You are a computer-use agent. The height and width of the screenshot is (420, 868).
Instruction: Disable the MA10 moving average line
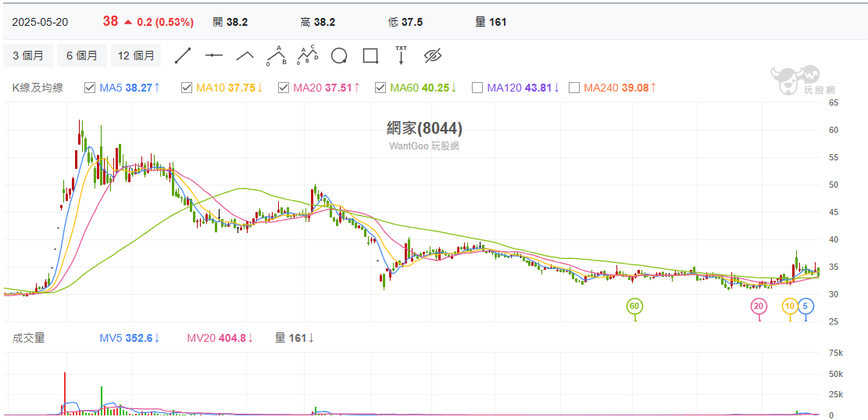[187, 88]
